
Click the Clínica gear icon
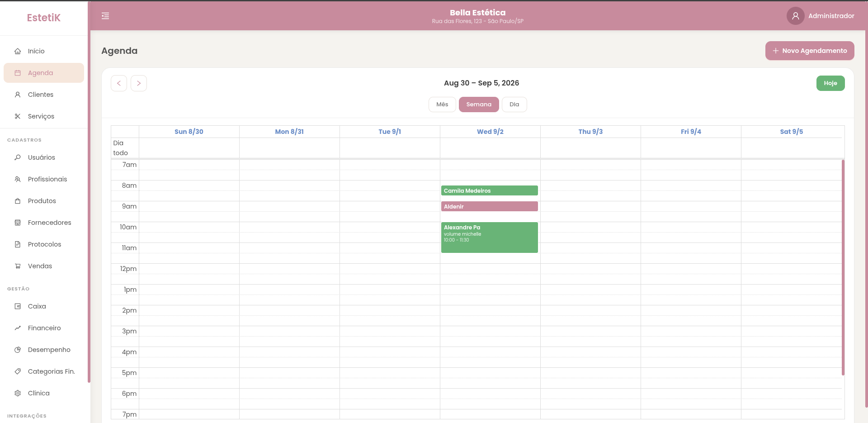tap(18, 393)
